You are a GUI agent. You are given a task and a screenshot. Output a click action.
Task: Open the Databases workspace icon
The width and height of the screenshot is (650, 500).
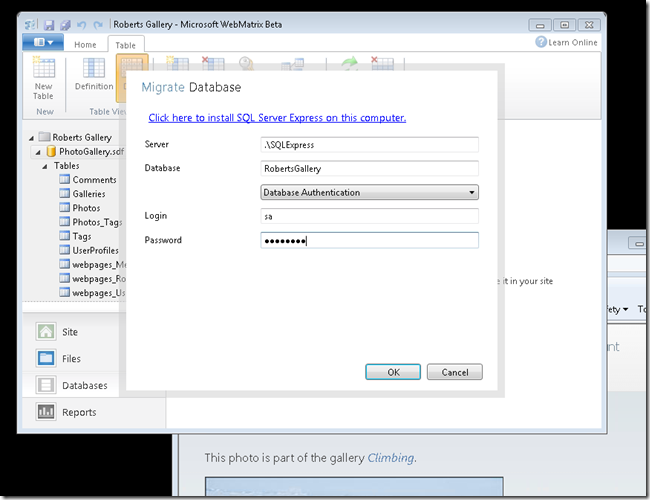coord(46,385)
